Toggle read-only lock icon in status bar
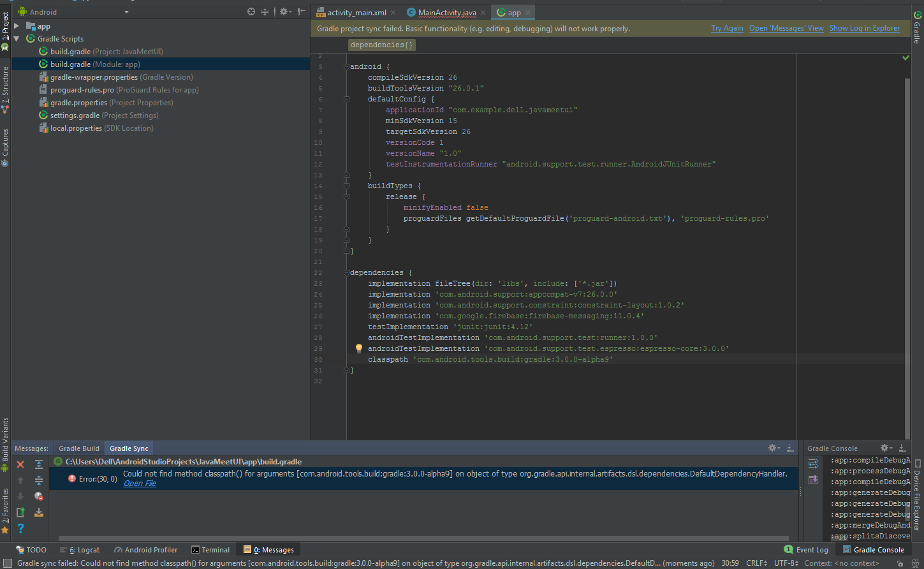This screenshot has width=924, height=569. click(x=900, y=563)
